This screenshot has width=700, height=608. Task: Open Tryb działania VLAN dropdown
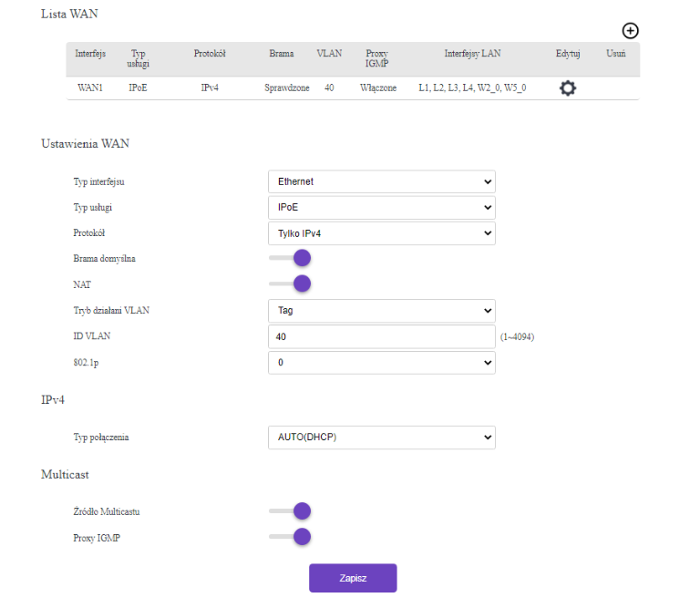[381, 311]
